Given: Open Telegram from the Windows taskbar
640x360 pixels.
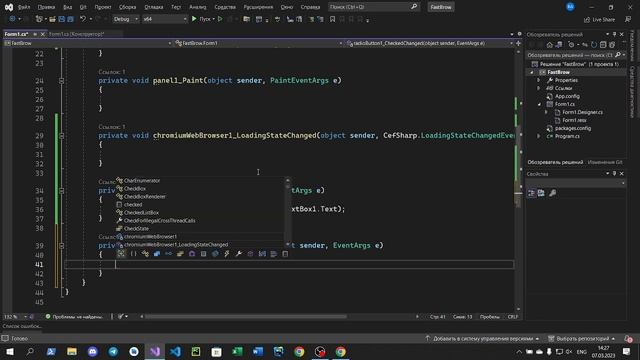Looking at the screenshot, I should coord(113,351).
